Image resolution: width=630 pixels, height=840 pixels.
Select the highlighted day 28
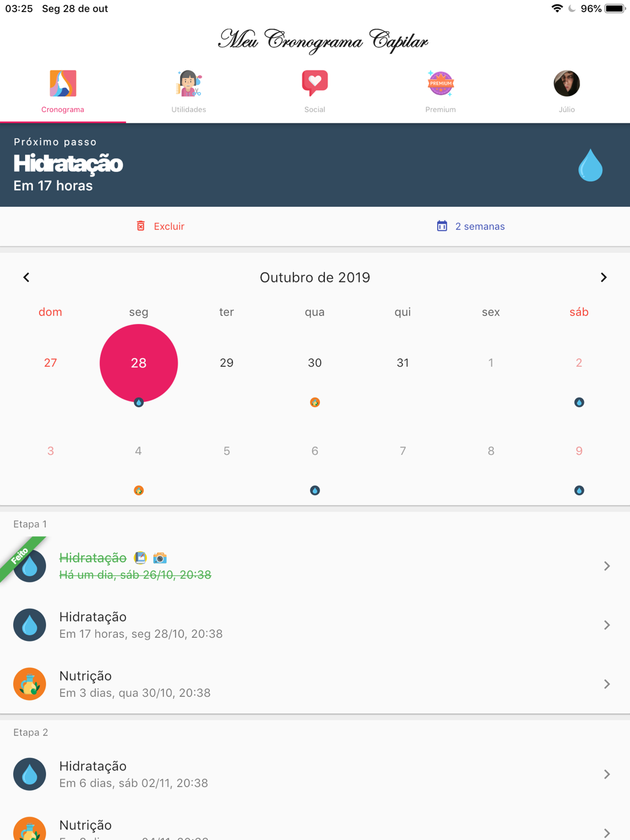pyautogui.click(x=139, y=363)
